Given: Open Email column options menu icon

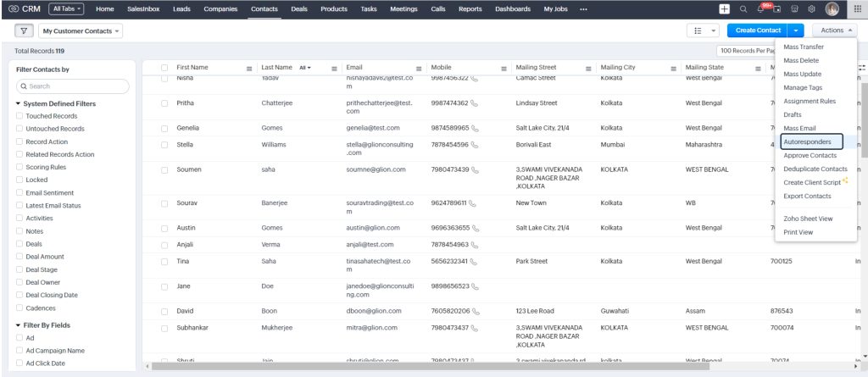Looking at the screenshot, I should [419, 69].
